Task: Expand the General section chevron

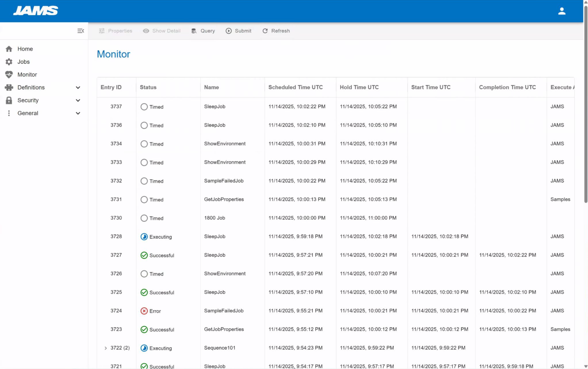Action: click(78, 113)
